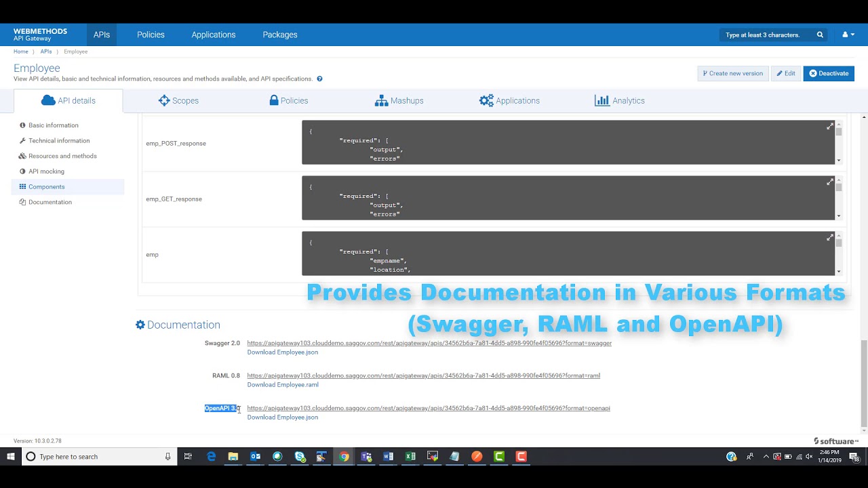Screen dimensions: 868x488
Task: Click the emp_GET_response label
Action: pos(174,199)
